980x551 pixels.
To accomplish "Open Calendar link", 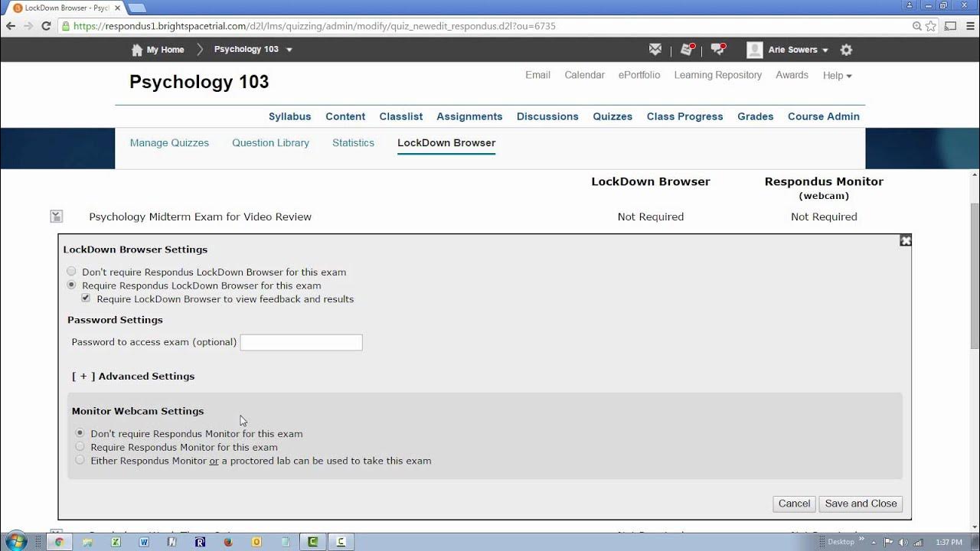I will tap(584, 75).
